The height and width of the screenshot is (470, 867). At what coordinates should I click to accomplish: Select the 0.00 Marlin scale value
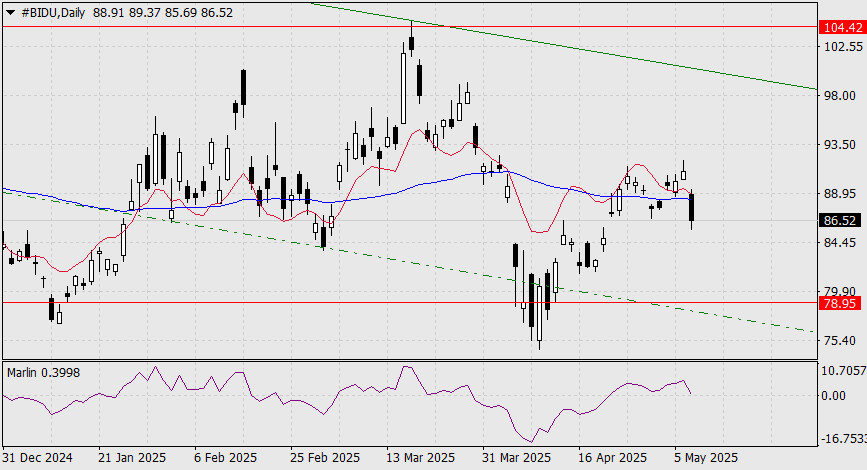(833, 395)
